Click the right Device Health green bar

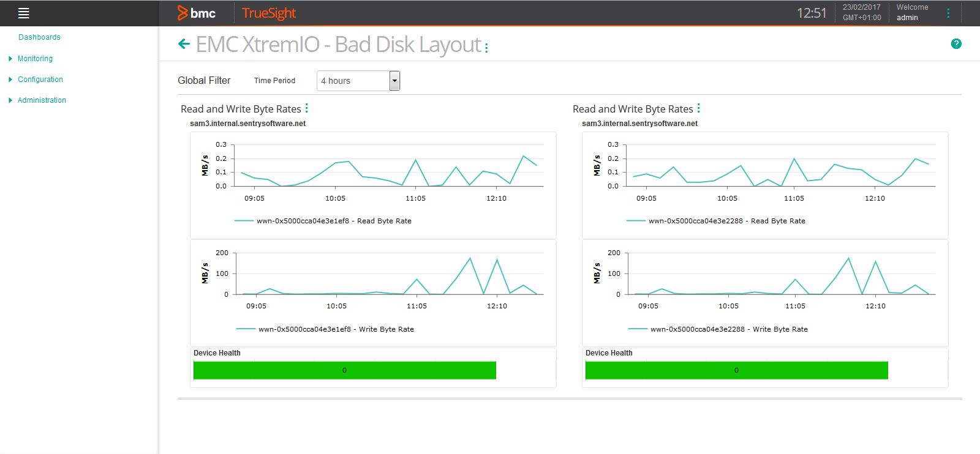pos(736,370)
